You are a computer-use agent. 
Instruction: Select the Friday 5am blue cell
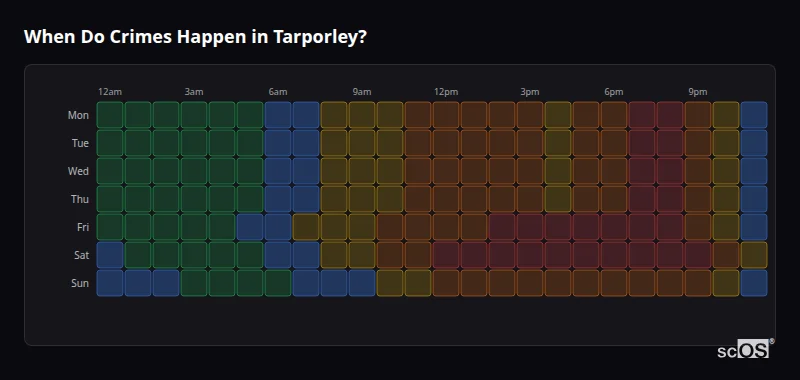click(x=250, y=226)
